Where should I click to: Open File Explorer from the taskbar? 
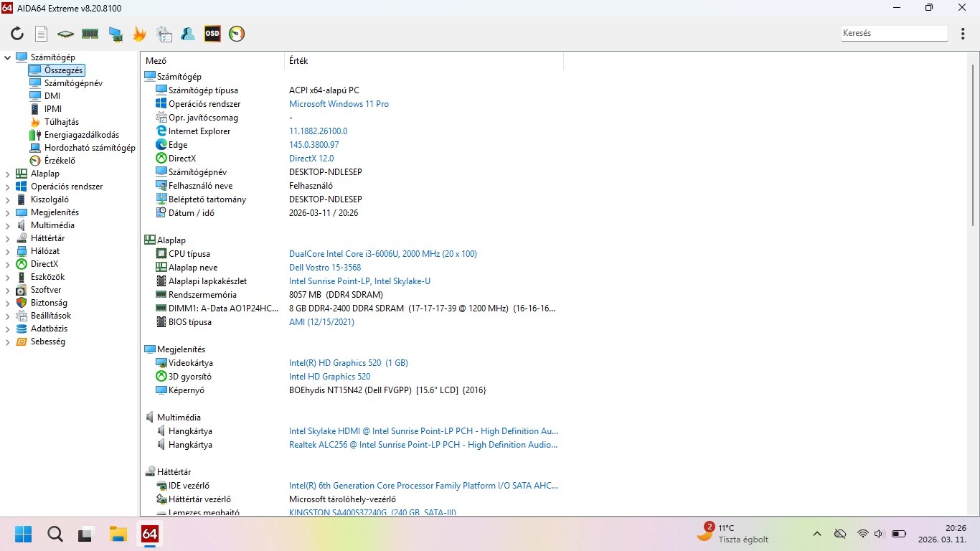[x=118, y=534]
